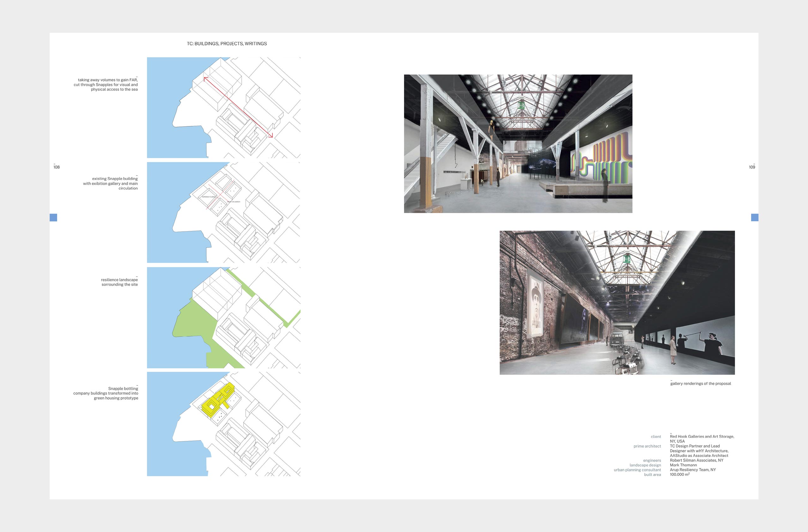Click the brick wall gallery rendering
Screen dimensions: 808x532
pos(617,303)
